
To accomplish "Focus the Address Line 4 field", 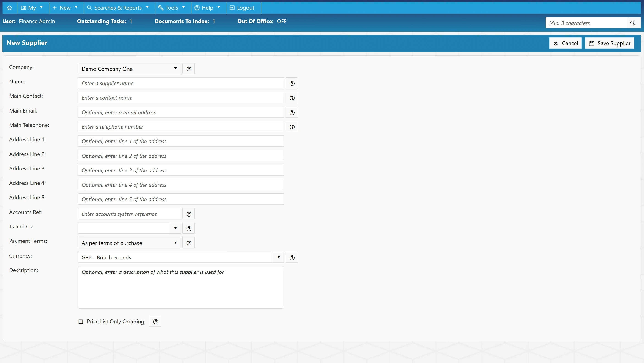I will pyautogui.click(x=181, y=185).
